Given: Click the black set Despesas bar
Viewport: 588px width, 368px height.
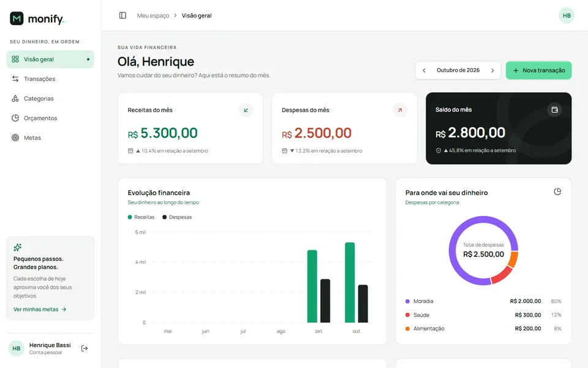Looking at the screenshot, I should click(x=325, y=301).
